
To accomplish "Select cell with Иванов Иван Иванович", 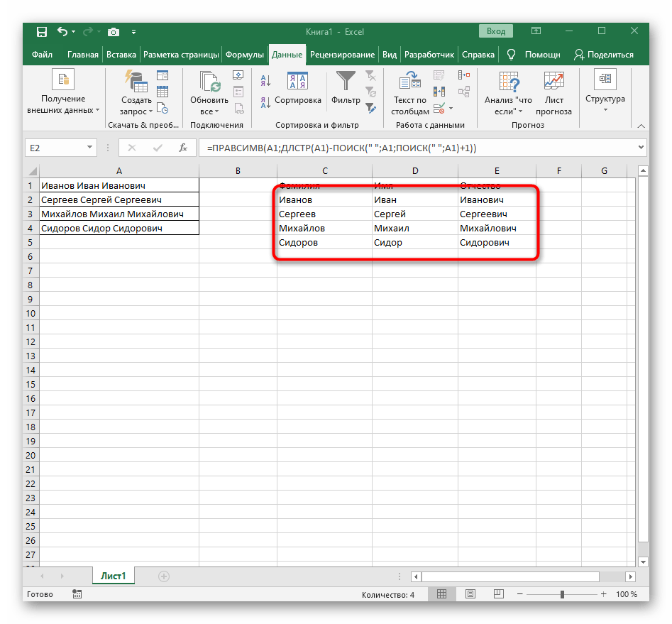I will [x=119, y=185].
